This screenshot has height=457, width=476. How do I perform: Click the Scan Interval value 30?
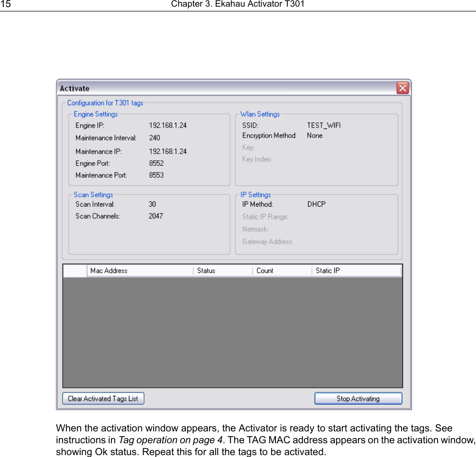[152, 204]
